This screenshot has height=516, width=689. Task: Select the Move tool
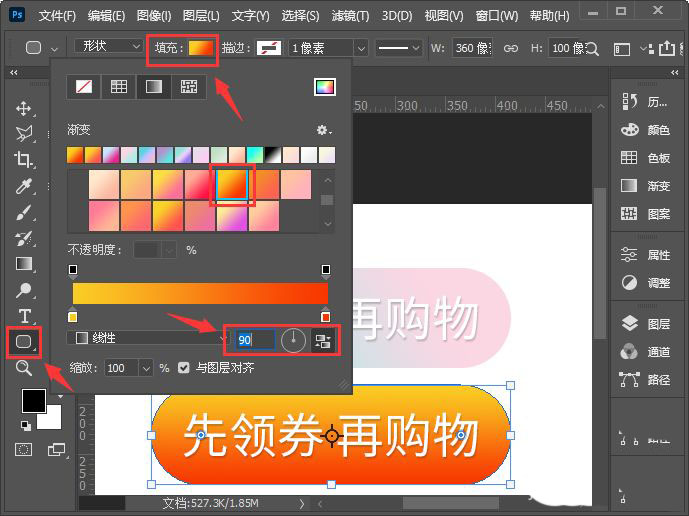click(23, 108)
